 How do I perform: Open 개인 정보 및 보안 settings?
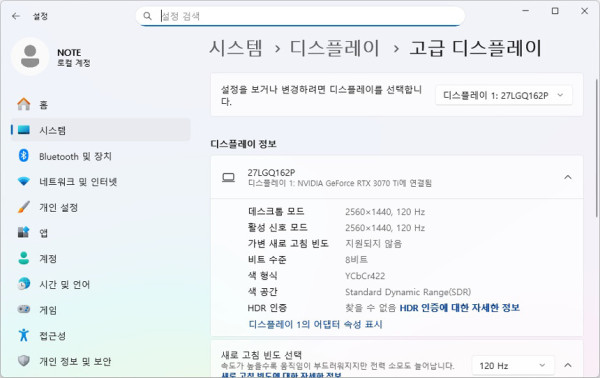pos(101,361)
